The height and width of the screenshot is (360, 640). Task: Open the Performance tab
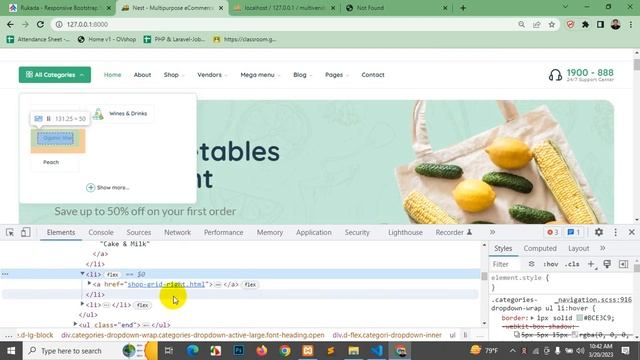click(224, 232)
